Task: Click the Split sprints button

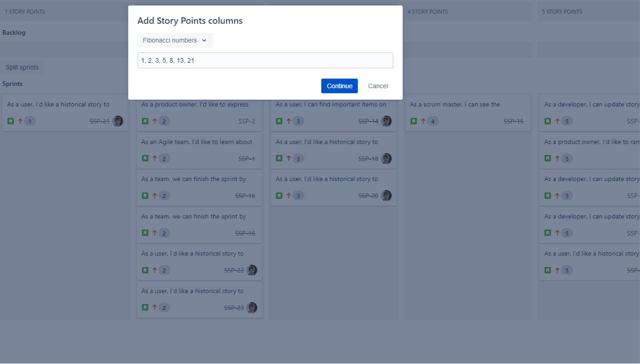Action: (22, 67)
